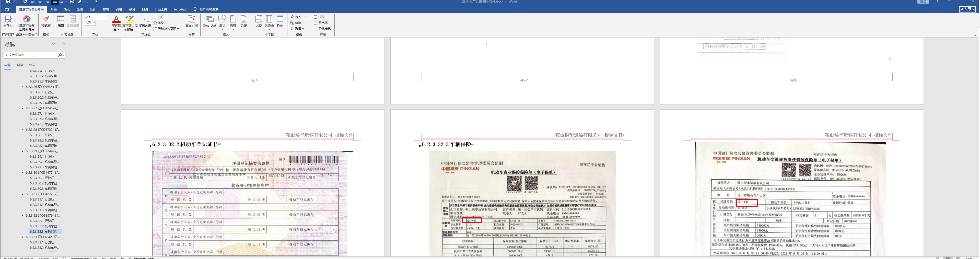Run the 比较 compare tool
980x259 pixels.
click(258, 22)
